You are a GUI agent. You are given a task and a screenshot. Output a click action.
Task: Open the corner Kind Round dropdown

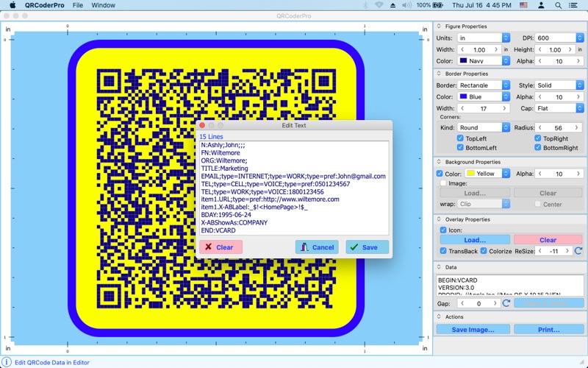click(484, 127)
